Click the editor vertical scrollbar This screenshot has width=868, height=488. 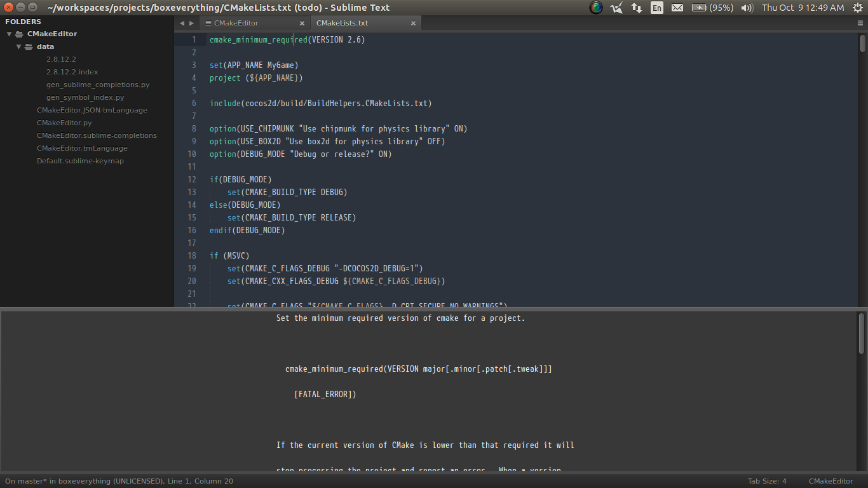862,43
